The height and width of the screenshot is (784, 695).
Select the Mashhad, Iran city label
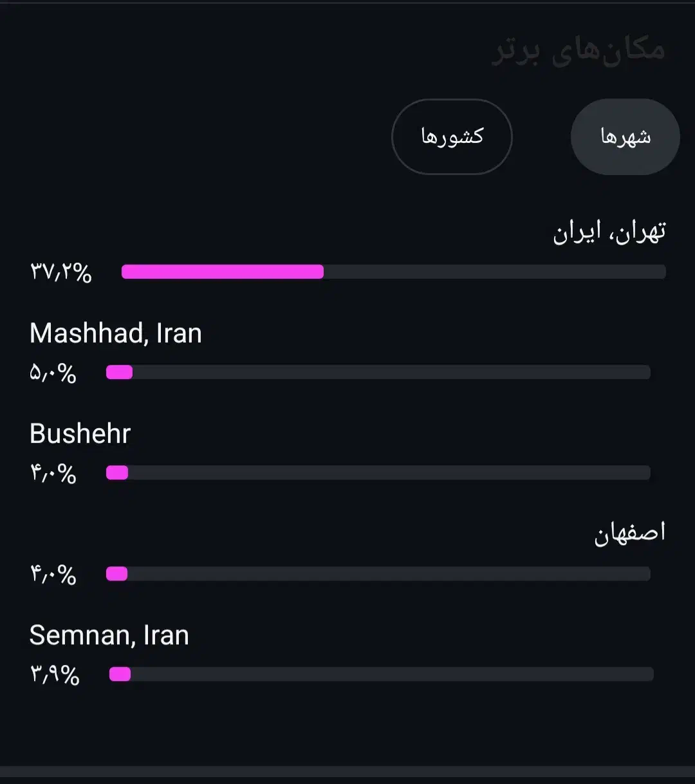[116, 333]
